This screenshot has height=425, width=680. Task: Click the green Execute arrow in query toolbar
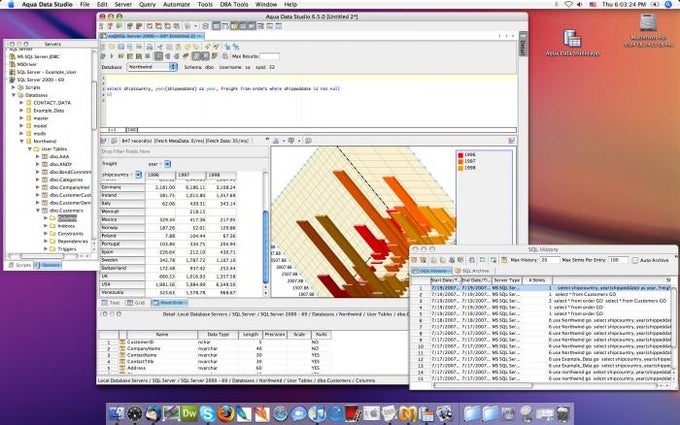(x=111, y=56)
